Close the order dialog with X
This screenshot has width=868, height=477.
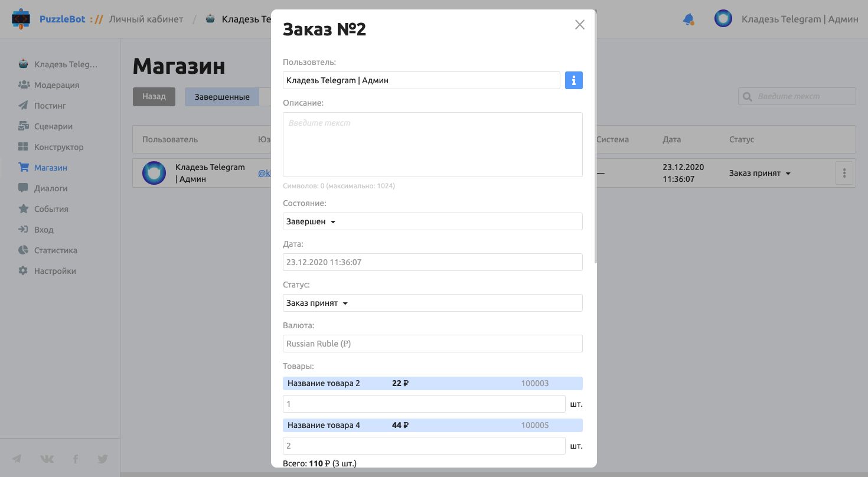(x=579, y=25)
